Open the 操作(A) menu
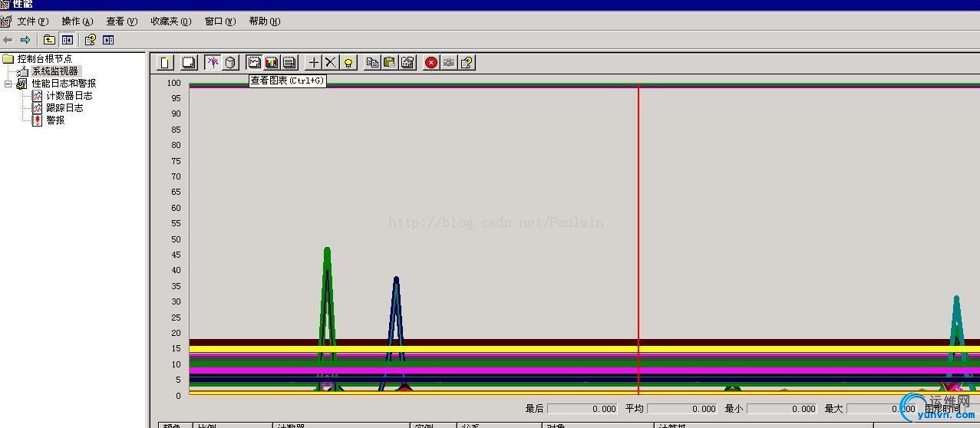 (x=77, y=21)
